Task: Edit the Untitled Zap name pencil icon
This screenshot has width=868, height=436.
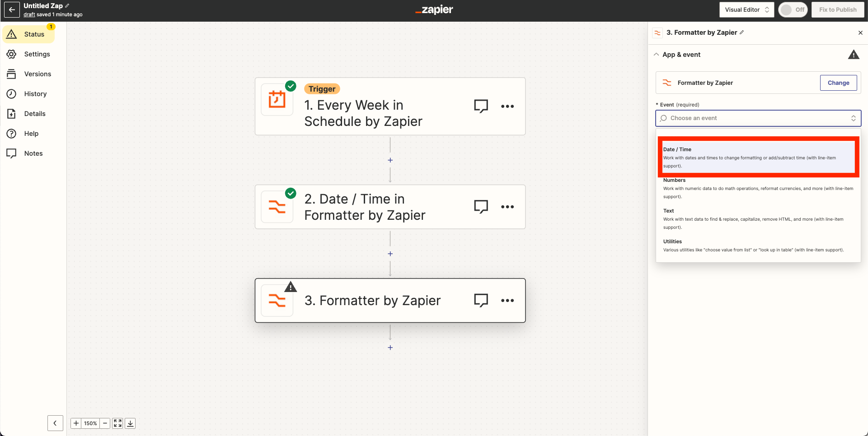Action: click(67, 5)
